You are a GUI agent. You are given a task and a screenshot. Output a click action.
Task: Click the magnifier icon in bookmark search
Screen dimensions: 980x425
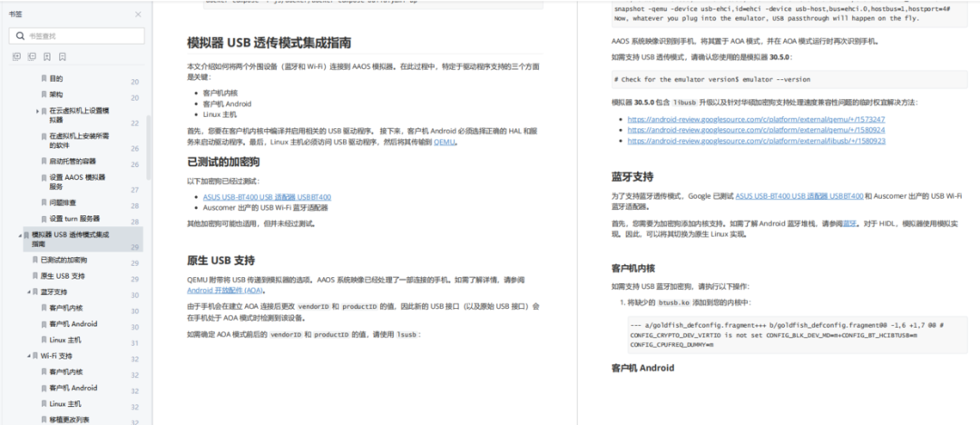(x=21, y=35)
